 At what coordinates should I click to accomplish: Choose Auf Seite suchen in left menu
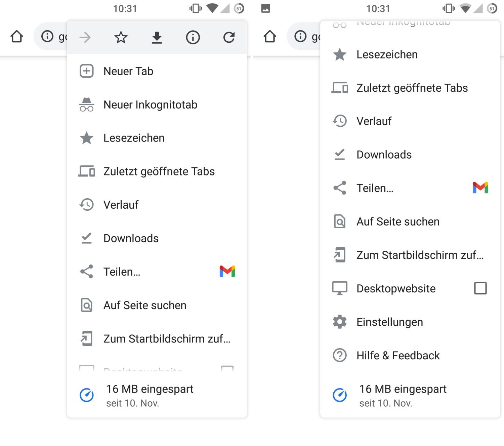[x=145, y=305]
